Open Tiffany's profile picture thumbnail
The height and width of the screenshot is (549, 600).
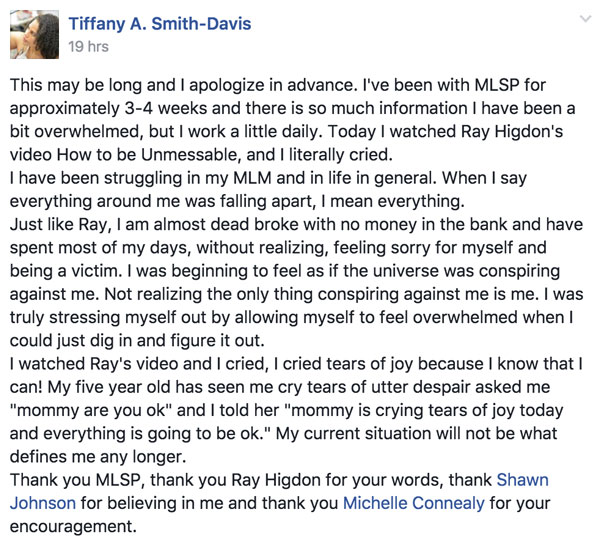pyautogui.click(x=34, y=34)
